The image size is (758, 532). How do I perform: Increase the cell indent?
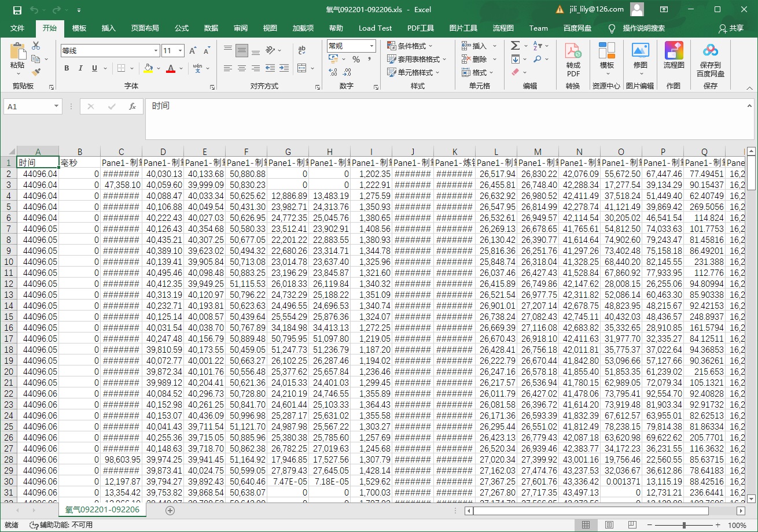point(284,68)
